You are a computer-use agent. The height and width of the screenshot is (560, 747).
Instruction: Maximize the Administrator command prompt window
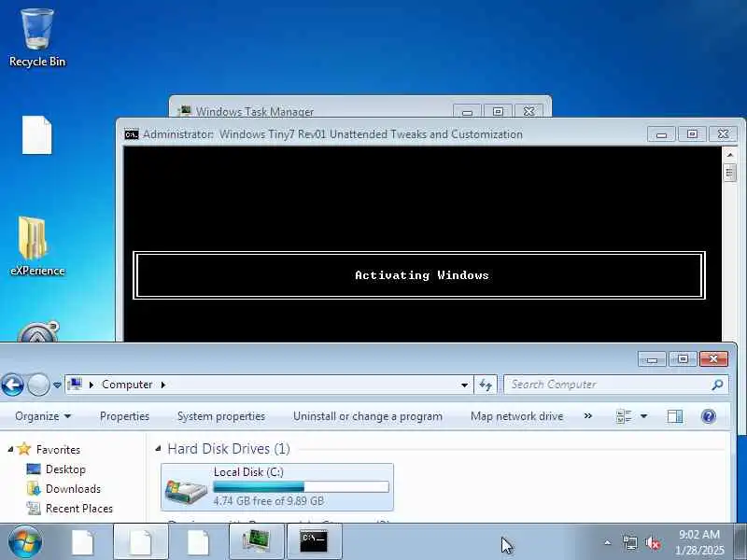[692, 134]
